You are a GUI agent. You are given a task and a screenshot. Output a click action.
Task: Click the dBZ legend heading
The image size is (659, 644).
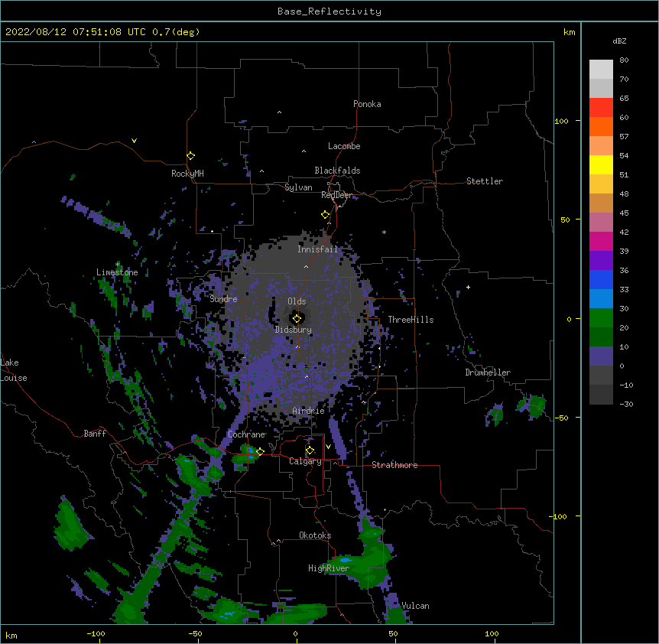tap(619, 41)
